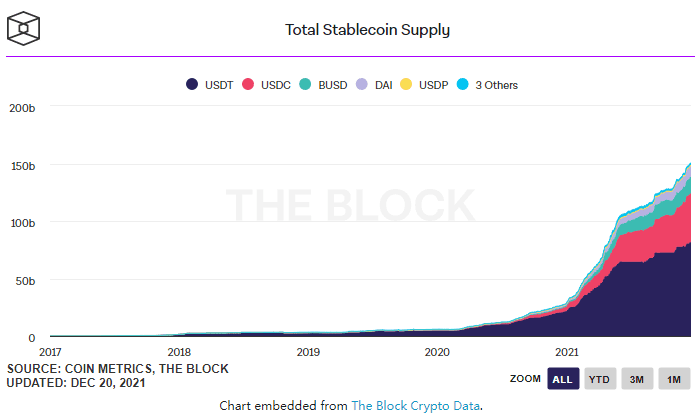The width and height of the screenshot is (700, 420).
Task: Toggle the USDT legend series
Action: coord(210,85)
